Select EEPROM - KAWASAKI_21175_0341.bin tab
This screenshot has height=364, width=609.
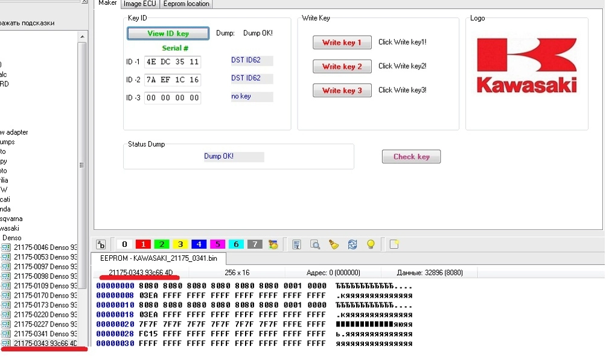pos(159,258)
